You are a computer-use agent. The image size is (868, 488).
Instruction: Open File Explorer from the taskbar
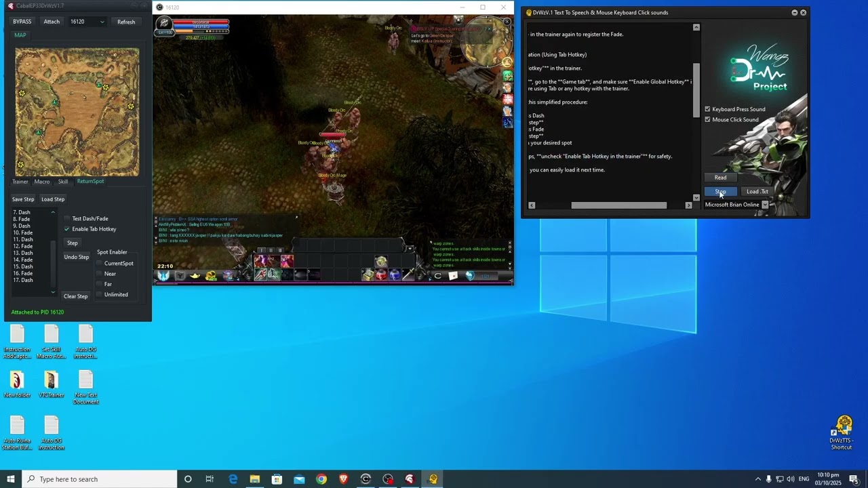tap(255, 479)
